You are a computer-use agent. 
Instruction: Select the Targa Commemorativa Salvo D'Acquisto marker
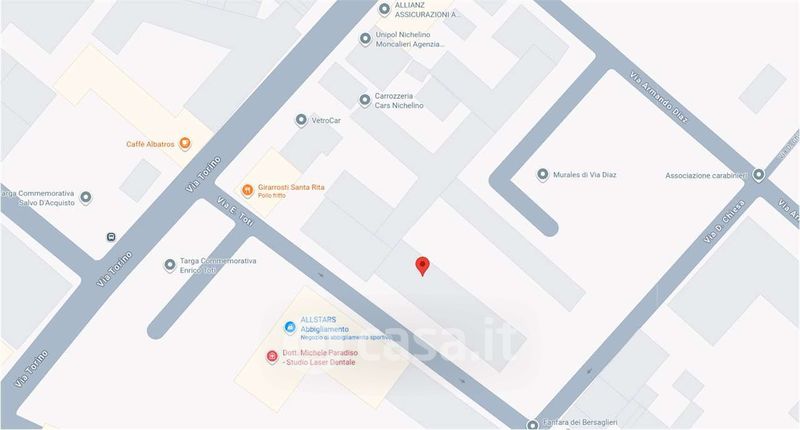[86, 197]
